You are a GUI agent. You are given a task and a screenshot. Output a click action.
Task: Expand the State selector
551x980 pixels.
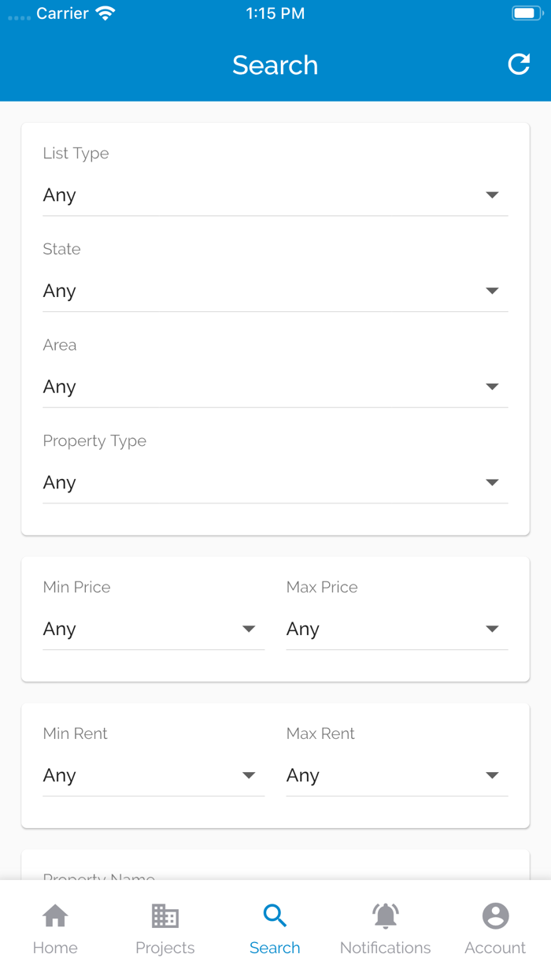point(275,291)
